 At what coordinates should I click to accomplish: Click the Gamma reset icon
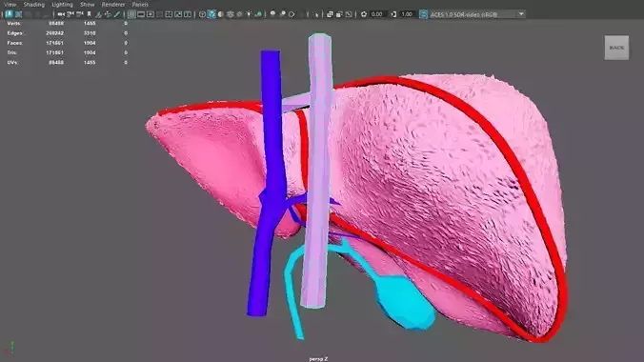coord(393,14)
